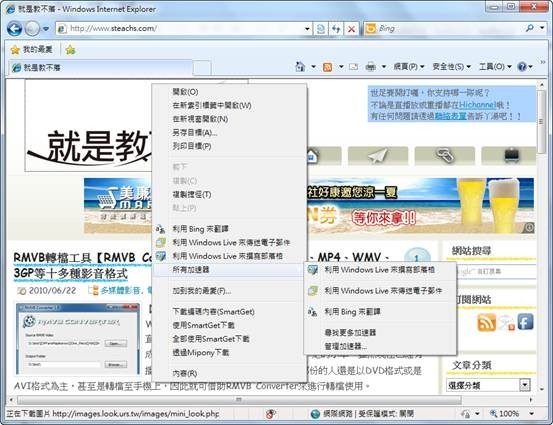This screenshot has height=425, width=553.
Task: Click the Facebook subscribe icon
Action: [525, 322]
